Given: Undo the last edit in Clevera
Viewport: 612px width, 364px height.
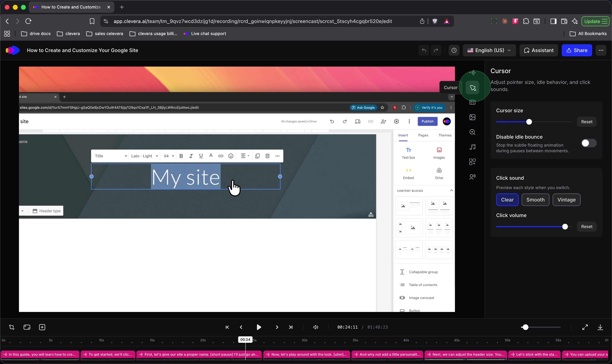Looking at the screenshot, I should tap(424, 50).
